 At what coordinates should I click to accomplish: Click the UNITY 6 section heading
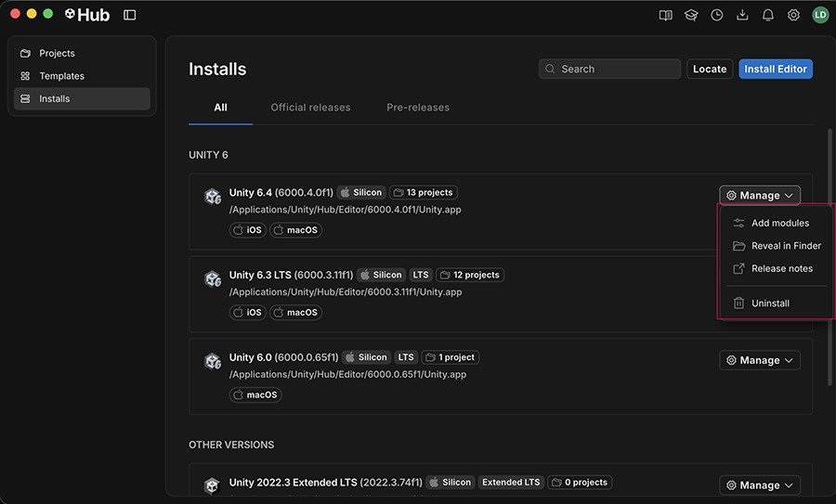coord(208,155)
